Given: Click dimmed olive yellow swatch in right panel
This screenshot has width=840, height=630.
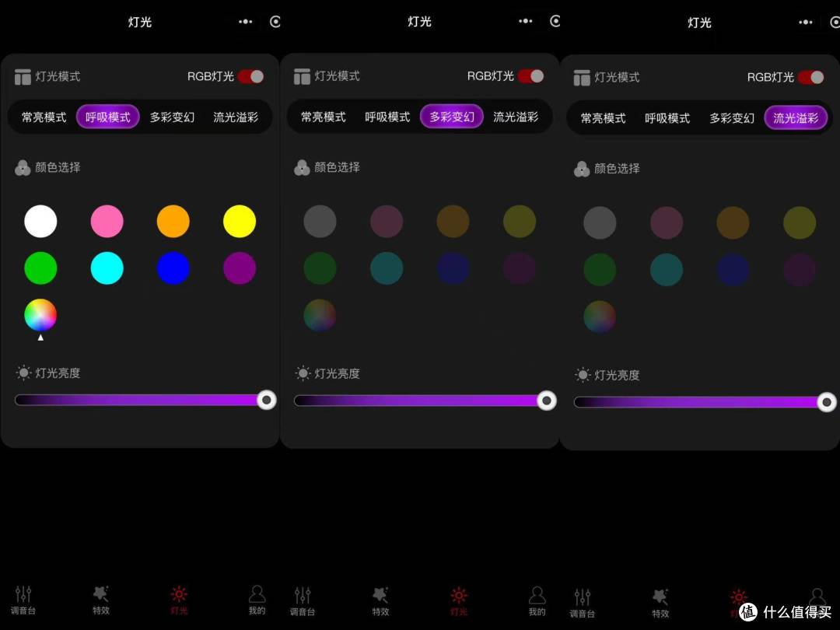Looking at the screenshot, I should (x=800, y=223).
